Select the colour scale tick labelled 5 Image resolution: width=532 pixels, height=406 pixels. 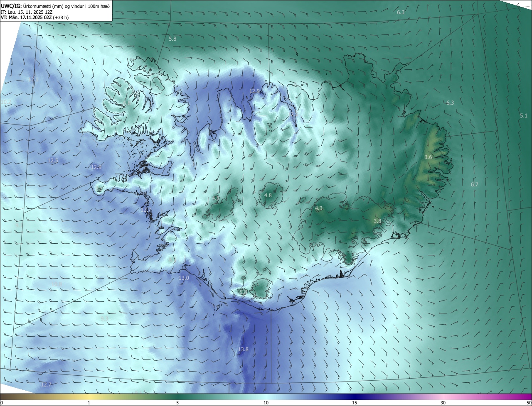(x=177, y=403)
